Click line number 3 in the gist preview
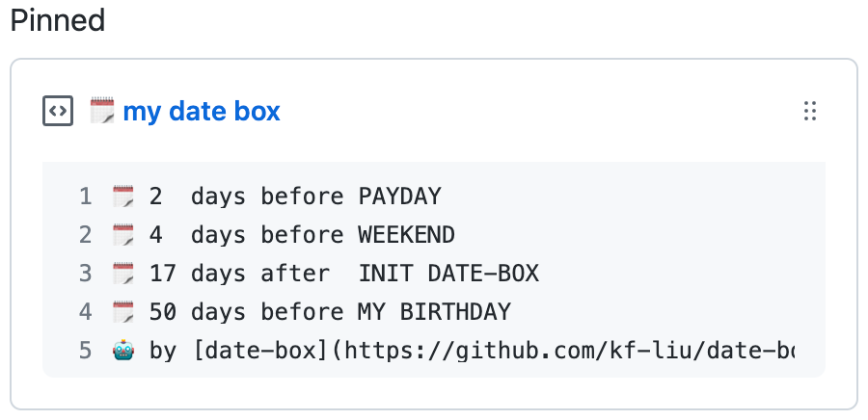Image resolution: width=868 pixels, height=420 pixels. (x=85, y=275)
